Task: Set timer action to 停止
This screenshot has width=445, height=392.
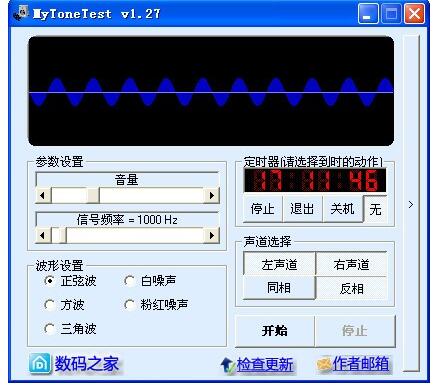Action: [263, 209]
